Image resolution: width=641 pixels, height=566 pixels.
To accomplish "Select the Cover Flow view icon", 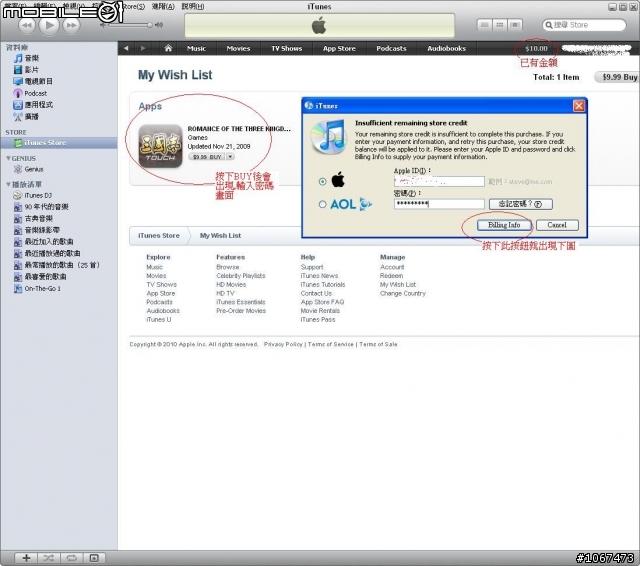I will pos(515,25).
